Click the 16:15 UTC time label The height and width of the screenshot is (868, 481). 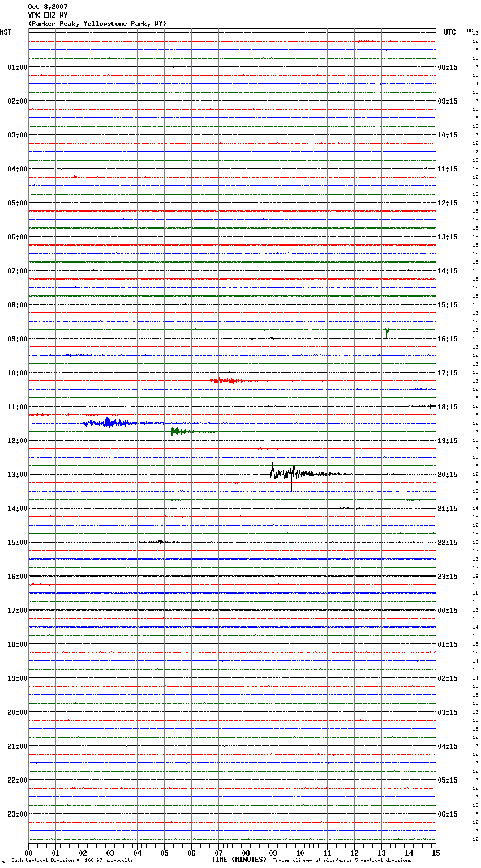[448, 339]
